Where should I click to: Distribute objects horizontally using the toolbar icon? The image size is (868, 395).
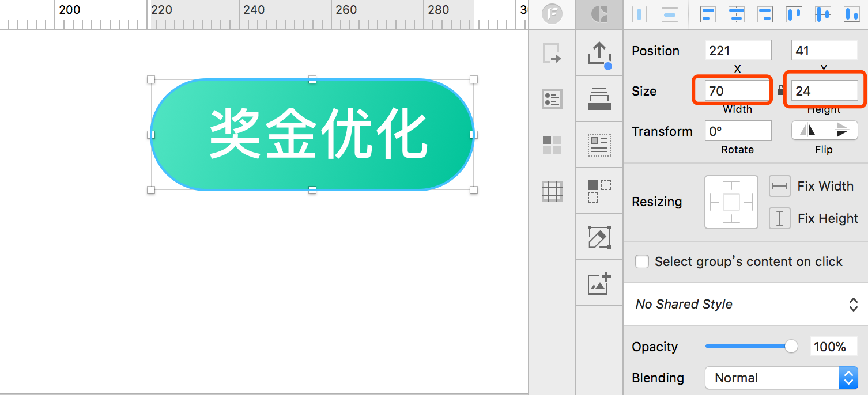639,14
